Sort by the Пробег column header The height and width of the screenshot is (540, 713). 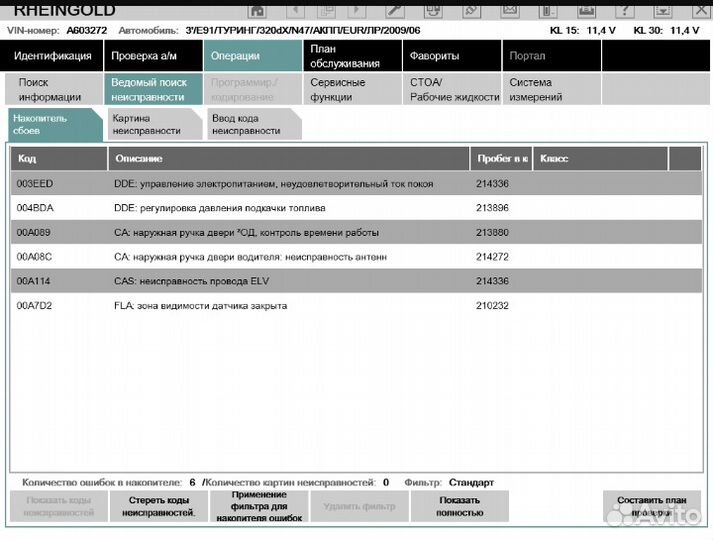coord(501,159)
